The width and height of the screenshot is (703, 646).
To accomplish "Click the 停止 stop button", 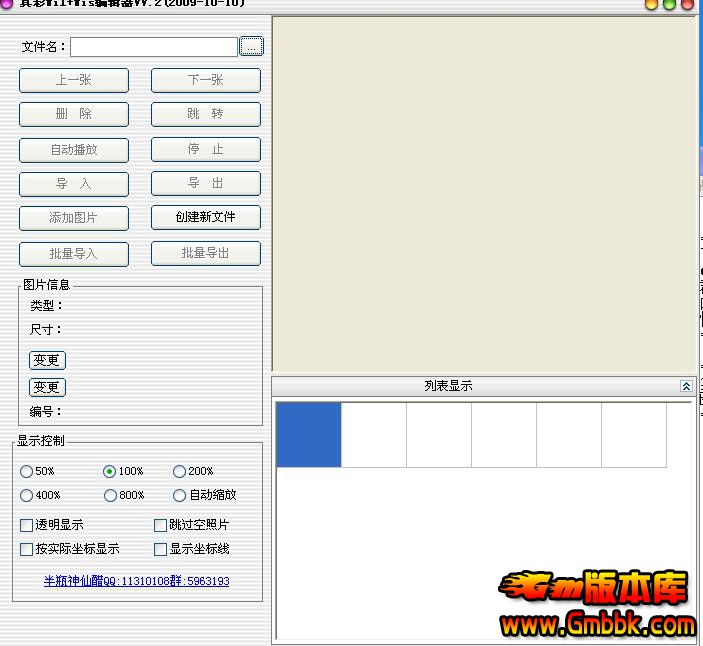I will coord(206,149).
